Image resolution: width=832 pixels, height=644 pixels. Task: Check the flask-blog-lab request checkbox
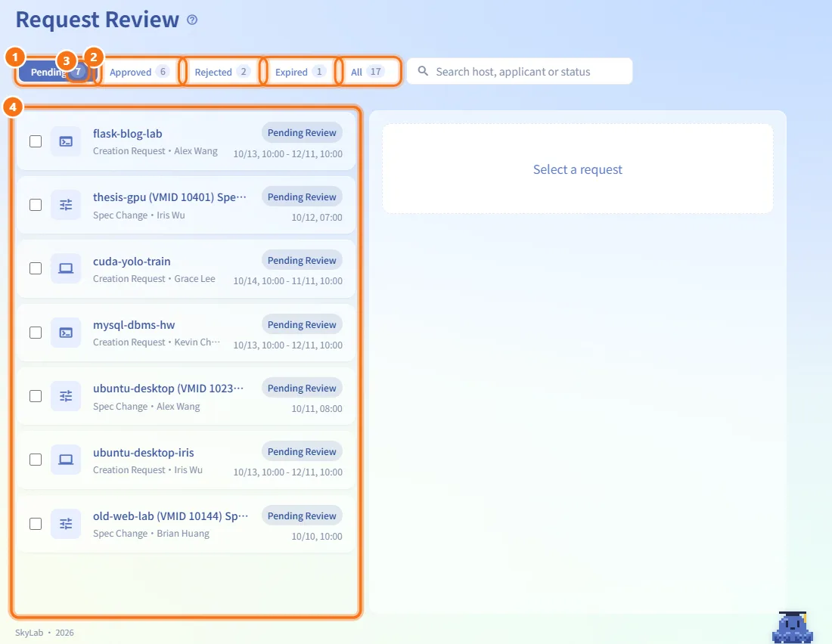point(36,141)
